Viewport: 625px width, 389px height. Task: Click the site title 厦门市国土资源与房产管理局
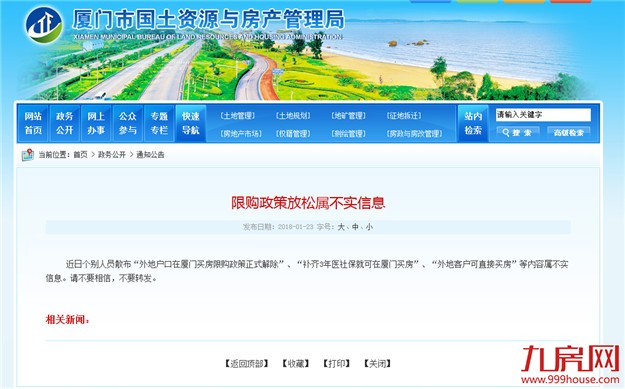coord(208,19)
